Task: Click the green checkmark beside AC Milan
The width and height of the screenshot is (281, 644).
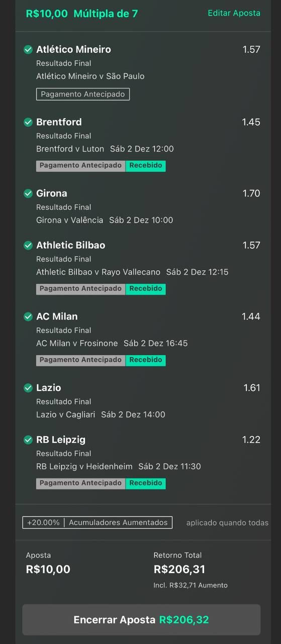Action: coord(28,316)
